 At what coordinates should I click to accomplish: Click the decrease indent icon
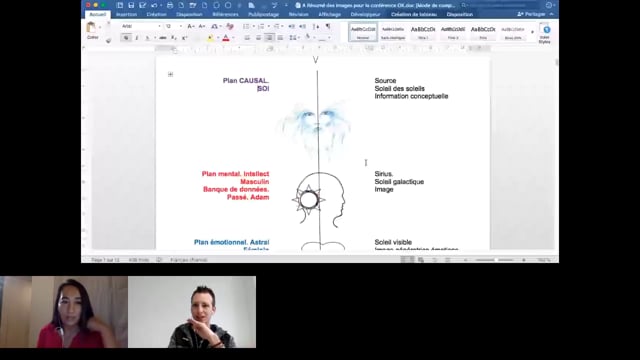click(x=291, y=26)
